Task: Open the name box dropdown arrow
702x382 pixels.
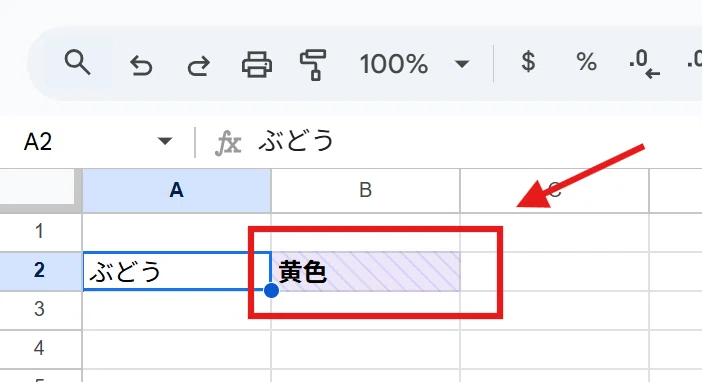Action: pos(165,142)
